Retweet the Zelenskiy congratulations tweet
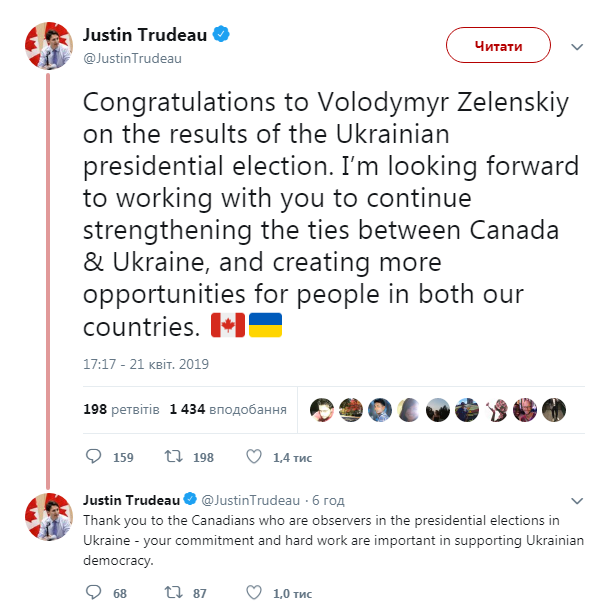 (173, 457)
